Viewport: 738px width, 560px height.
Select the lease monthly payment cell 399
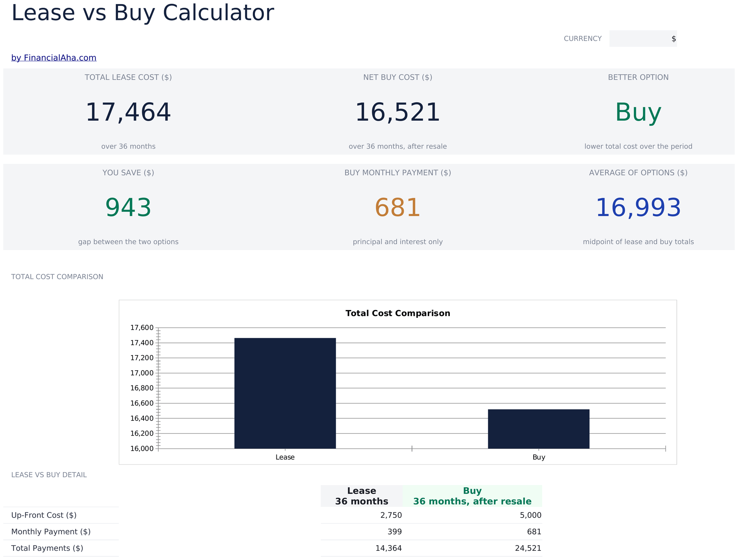362,532
